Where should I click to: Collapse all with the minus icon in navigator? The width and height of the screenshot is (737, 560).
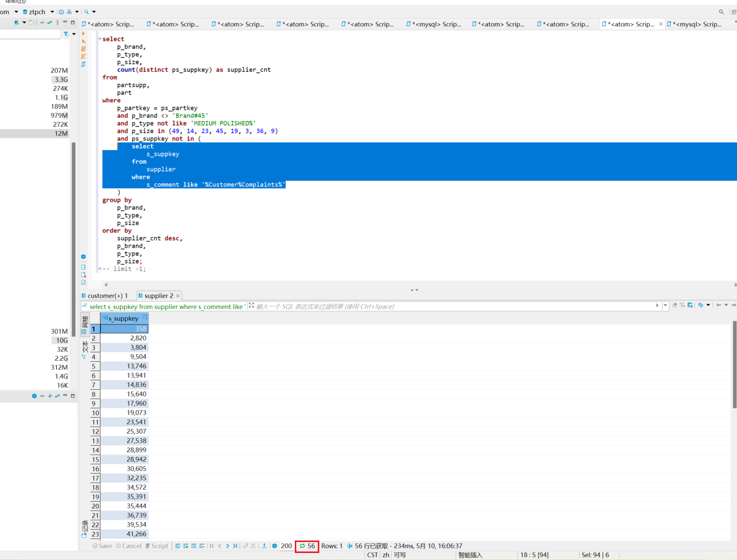pos(42,22)
